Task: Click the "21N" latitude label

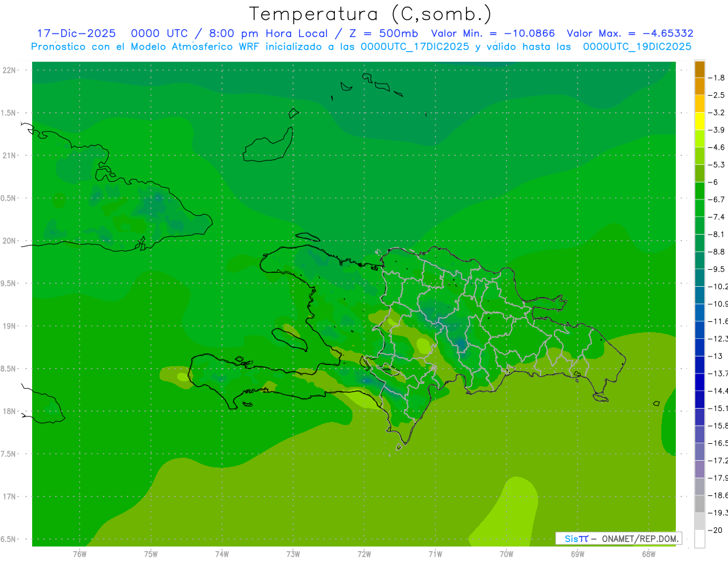Action: click(x=9, y=155)
